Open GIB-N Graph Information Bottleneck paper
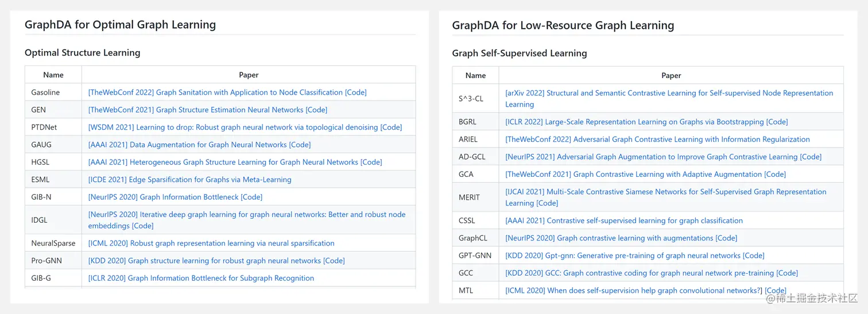Viewport: 868px width, 314px height. [163, 197]
